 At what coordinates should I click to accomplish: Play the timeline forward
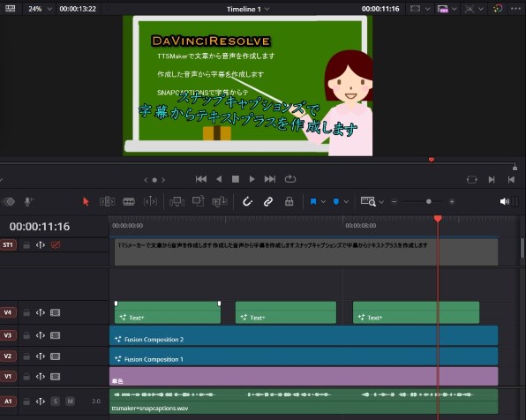pos(252,179)
